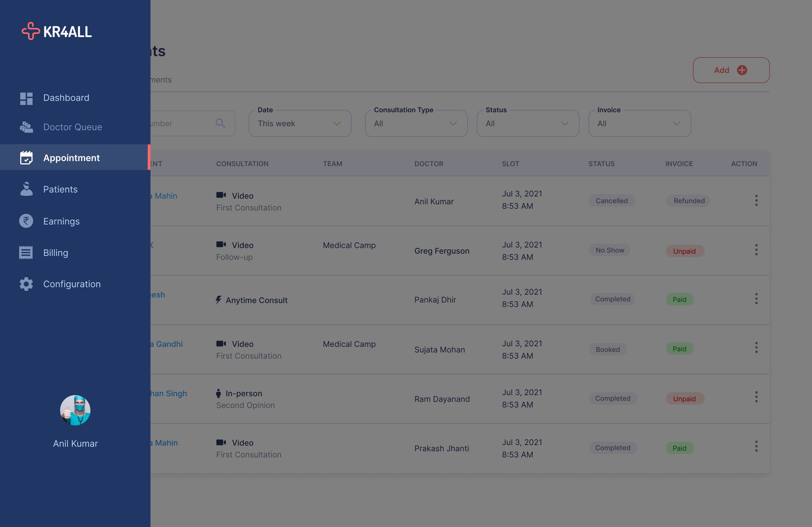812x527 pixels.
Task: Click the Dashboard grid icon
Action: 26,98
